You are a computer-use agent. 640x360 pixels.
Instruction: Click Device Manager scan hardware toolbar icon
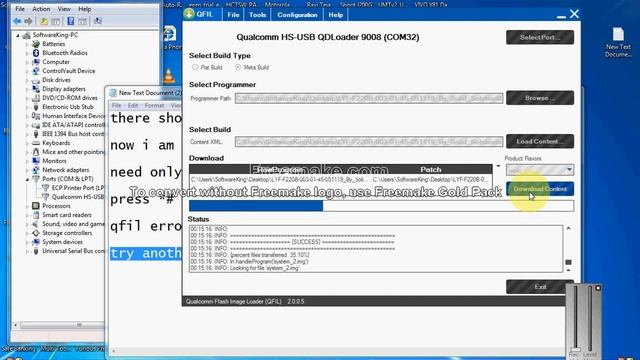(98, 21)
